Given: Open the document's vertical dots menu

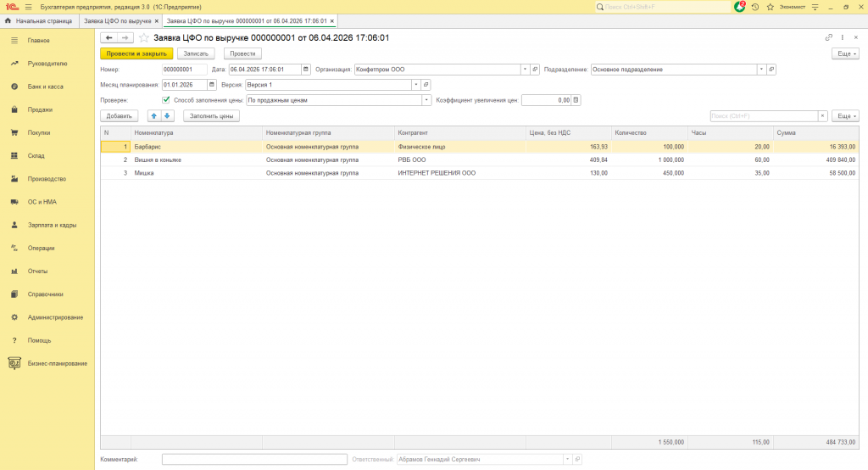Looking at the screenshot, I should tap(843, 37).
